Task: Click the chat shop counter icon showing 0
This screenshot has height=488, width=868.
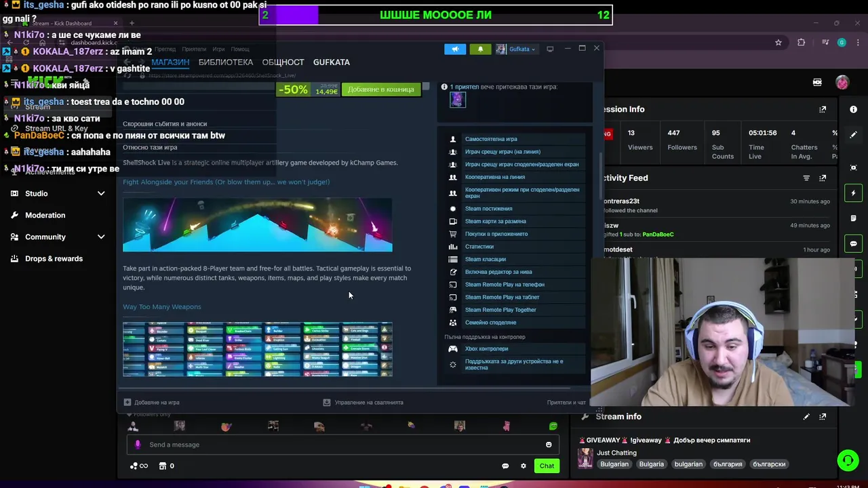Action: click(167, 466)
